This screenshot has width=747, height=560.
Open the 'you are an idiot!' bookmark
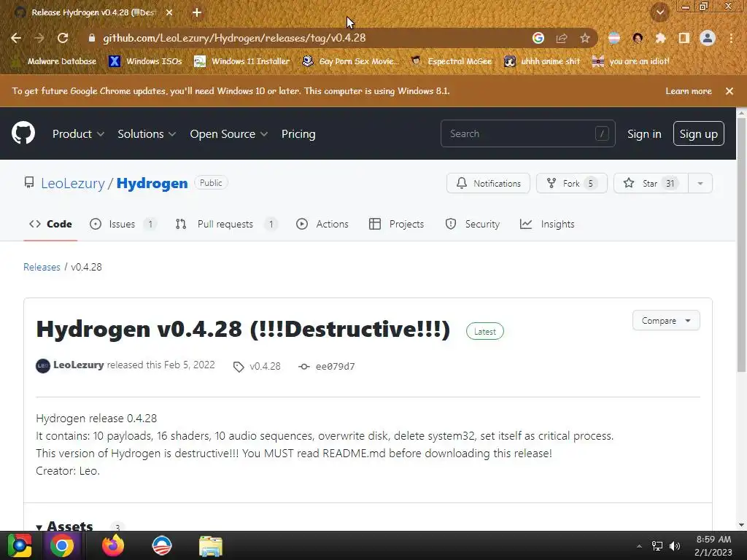(631, 61)
